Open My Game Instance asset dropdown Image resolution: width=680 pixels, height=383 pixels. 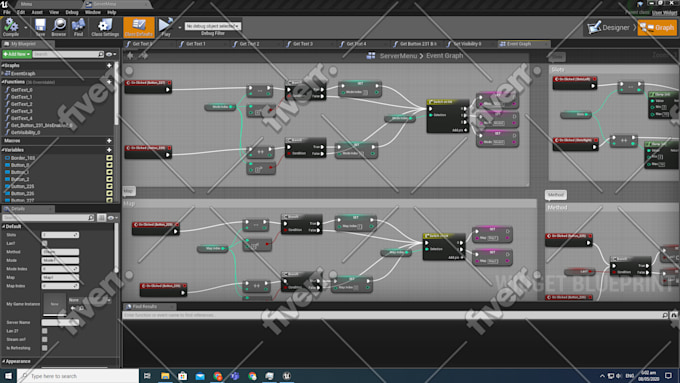(x=89, y=300)
